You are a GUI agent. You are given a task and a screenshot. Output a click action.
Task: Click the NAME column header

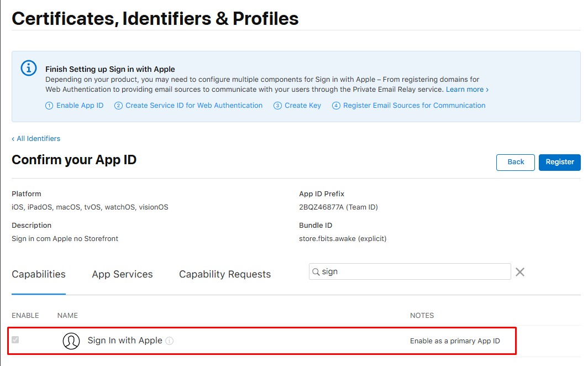tap(67, 315)
